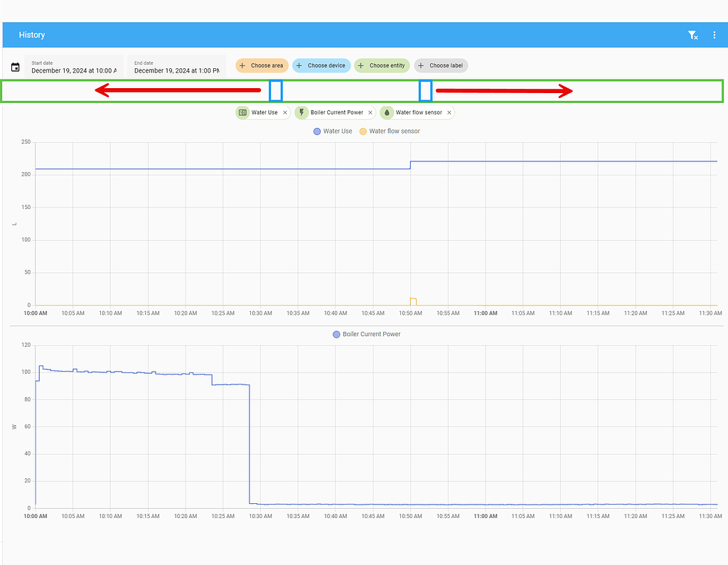Remove the Water Use filter chip

click(284, 112)
